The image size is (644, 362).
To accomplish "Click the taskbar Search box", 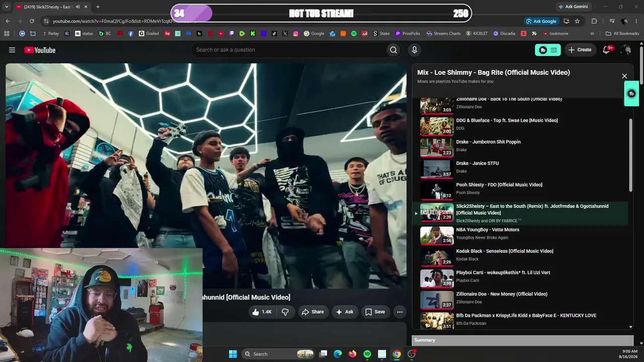I will pos(278,354).
